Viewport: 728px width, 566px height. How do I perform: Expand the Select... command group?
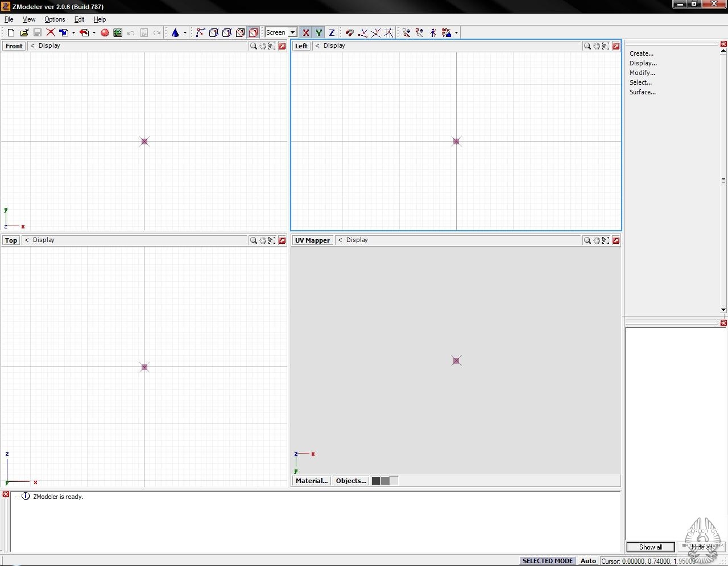(640, 82)
